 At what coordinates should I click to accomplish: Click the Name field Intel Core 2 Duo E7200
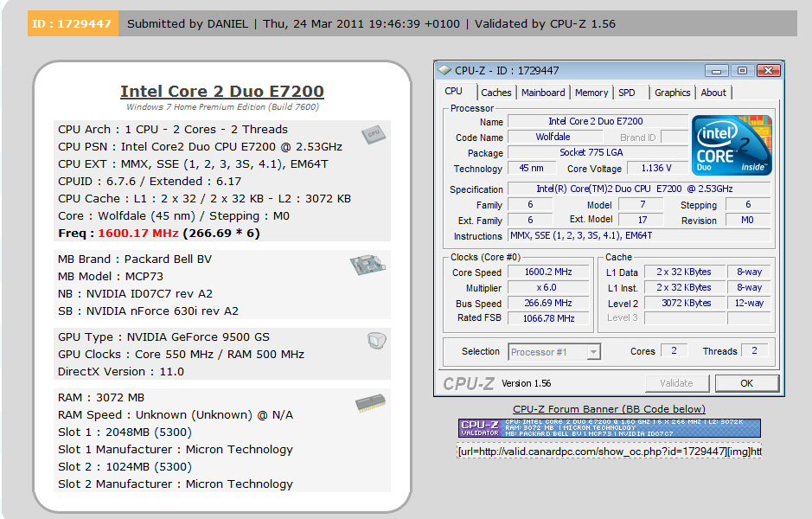598,121
